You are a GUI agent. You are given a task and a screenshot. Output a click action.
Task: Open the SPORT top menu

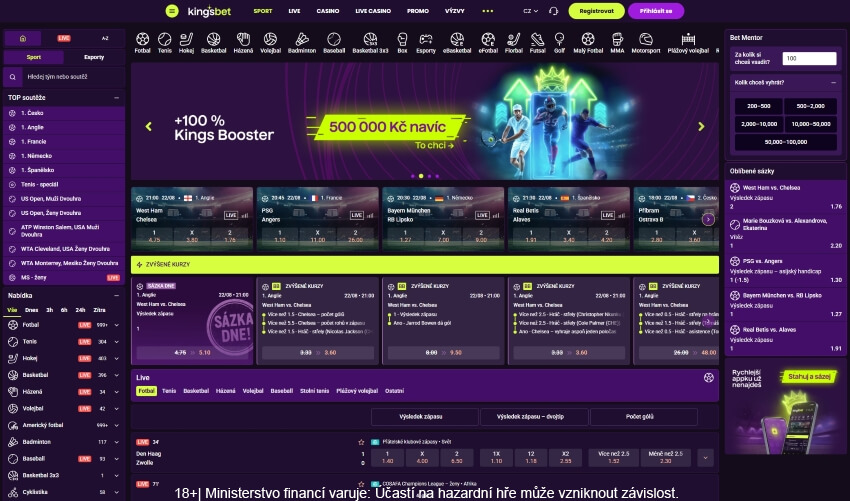coord(263,11)
